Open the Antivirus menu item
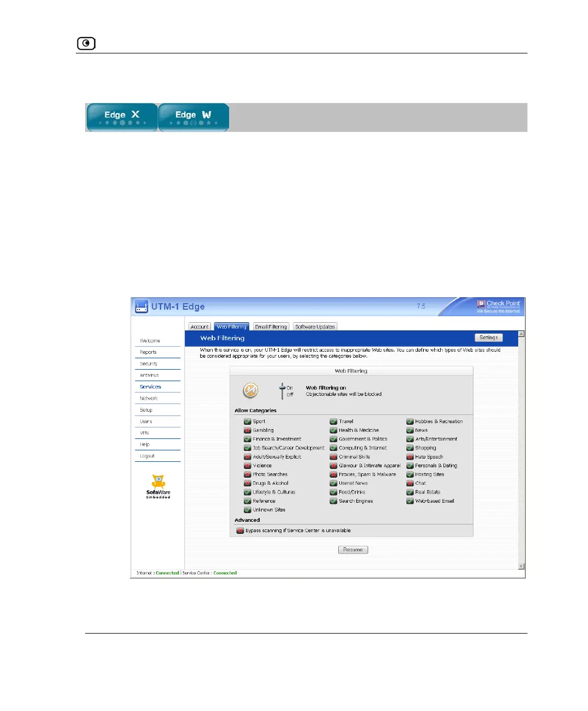588x711 pixels. point(149,375)
